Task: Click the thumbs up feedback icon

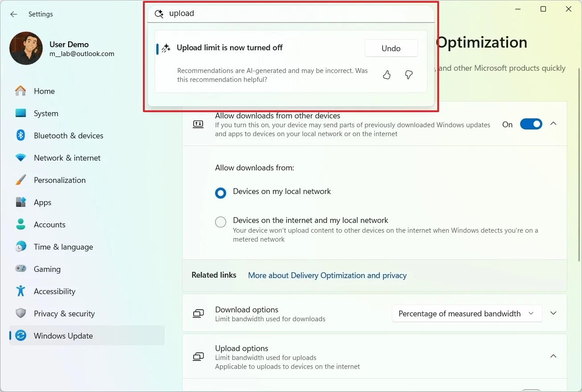Action: (387, 75)
